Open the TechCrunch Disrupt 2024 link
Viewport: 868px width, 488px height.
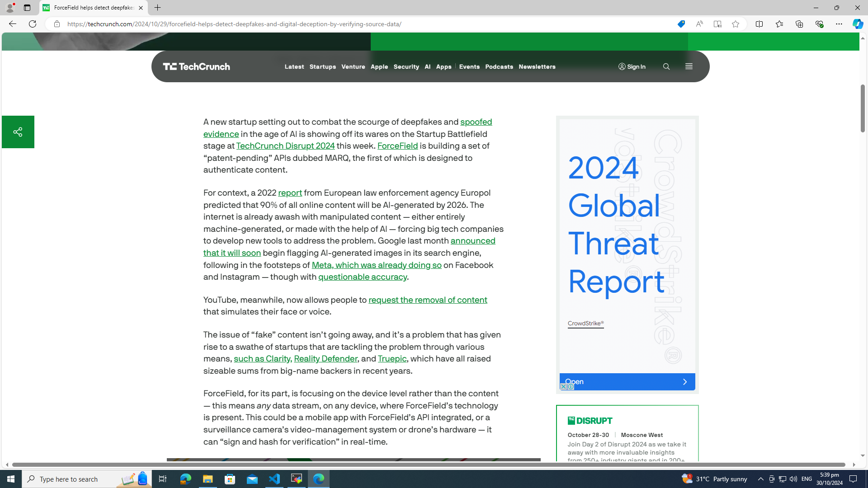click(x=285, y=146)
